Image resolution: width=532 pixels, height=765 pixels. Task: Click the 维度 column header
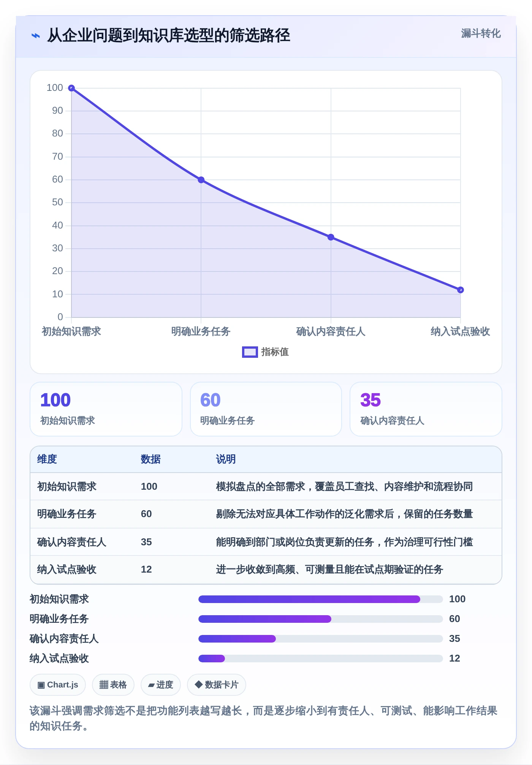click(47, 459)
